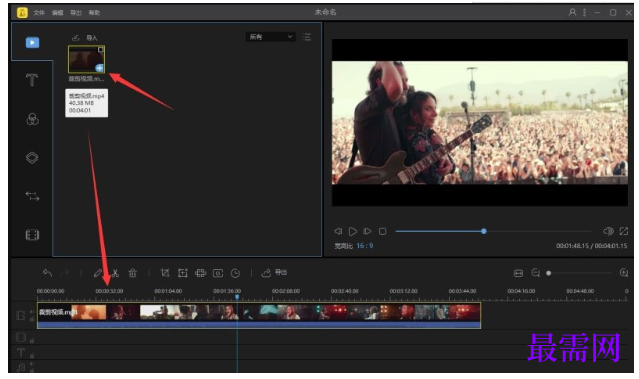The height and width of the screenshot is (379, 639).
Task: Click the pencil Edit tool
Action: pyautogui.click(x=97, y=273)
